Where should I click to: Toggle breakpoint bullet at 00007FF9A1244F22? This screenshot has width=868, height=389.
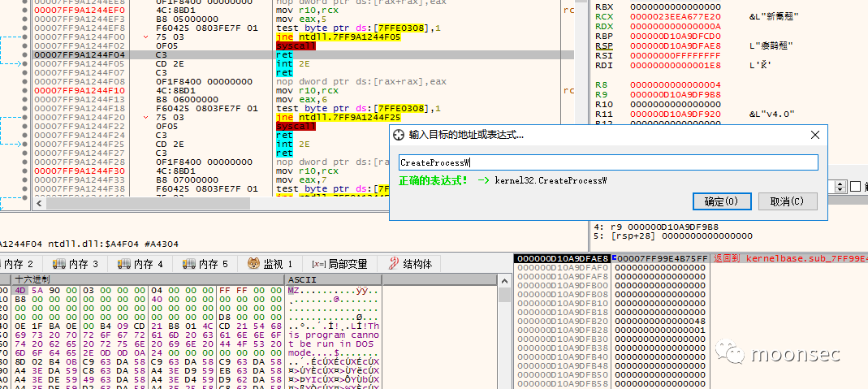(x=24, y=126)
